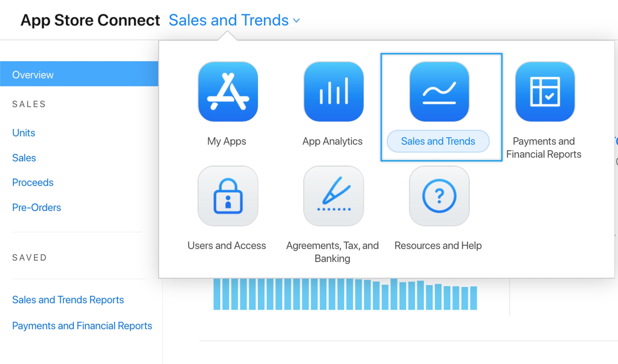618x364 pixels.
Task: Select the highlighted Sales and Trends label
Action: coord(438,141)
